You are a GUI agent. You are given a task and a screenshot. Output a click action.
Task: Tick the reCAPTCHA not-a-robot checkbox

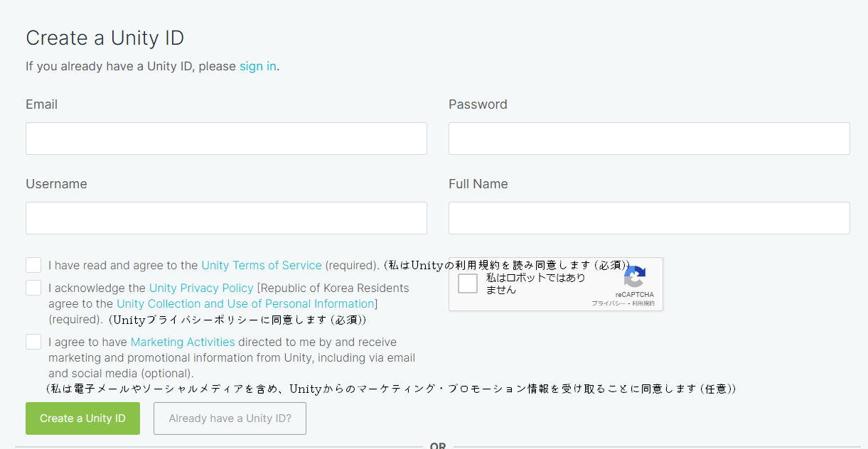click(x=468, y=283)
